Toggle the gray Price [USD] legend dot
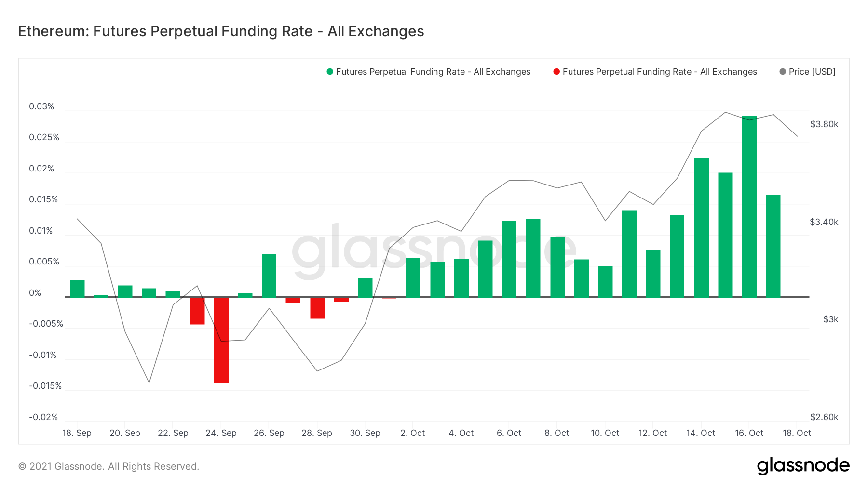Screen dimensions: 868x488 click(x=783, y=72)
